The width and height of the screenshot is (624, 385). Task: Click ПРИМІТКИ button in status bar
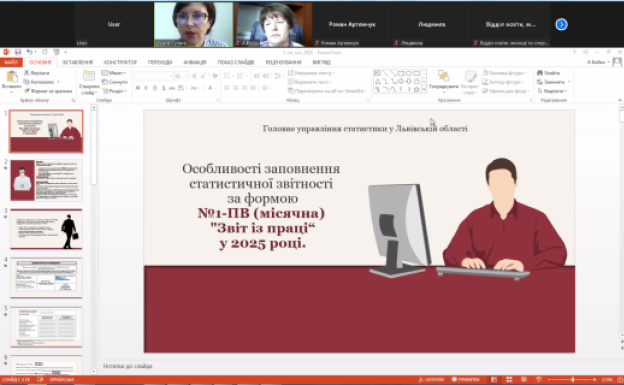pos(465,379)
